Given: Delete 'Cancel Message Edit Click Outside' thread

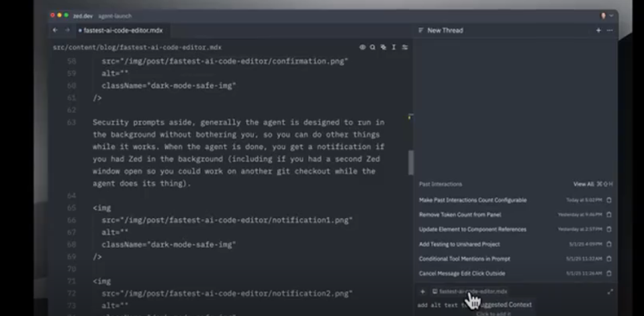Looking at the screenshot, I should pyautogui.click(x=609, y=273).
